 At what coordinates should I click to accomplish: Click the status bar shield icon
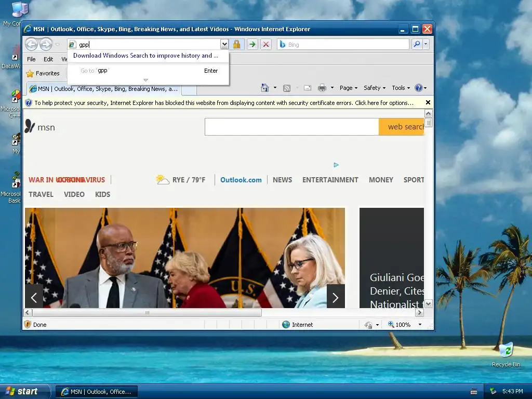pyautogui.click(x=28, y=324)
